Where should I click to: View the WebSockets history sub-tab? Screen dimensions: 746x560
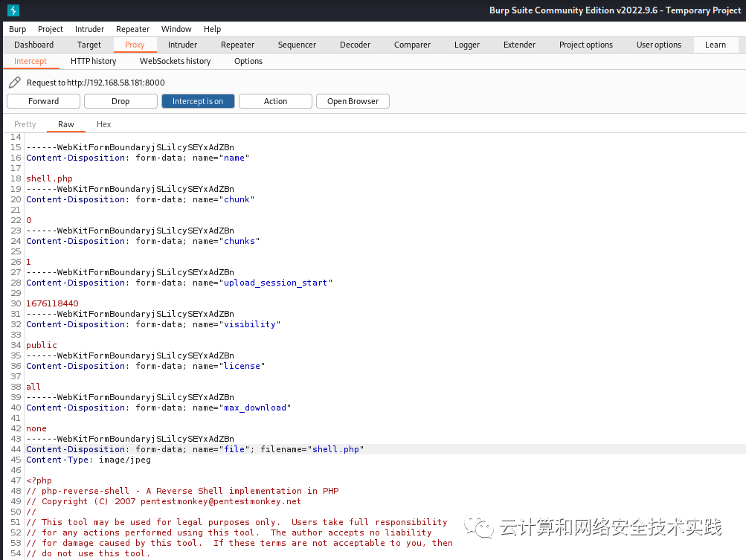(x=175, y=61)
